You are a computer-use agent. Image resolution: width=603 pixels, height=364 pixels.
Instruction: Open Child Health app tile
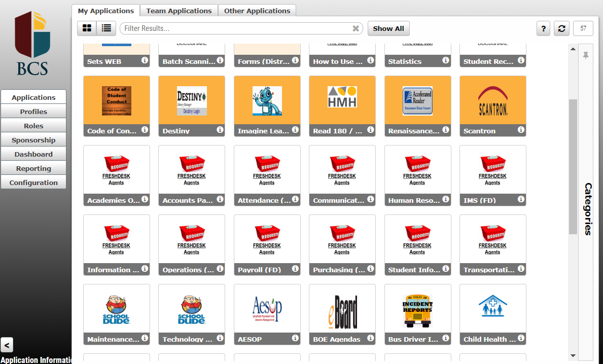pos(492,315)
